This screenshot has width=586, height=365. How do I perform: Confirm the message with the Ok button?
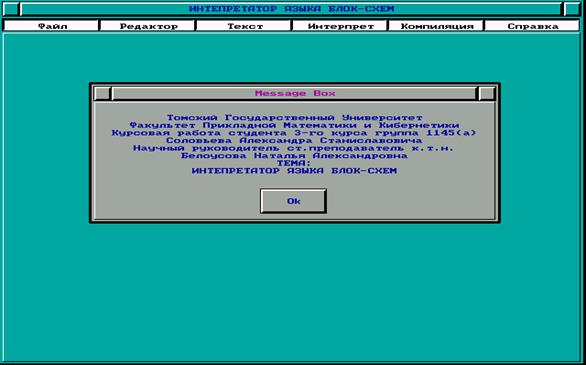tap(293, 201)
